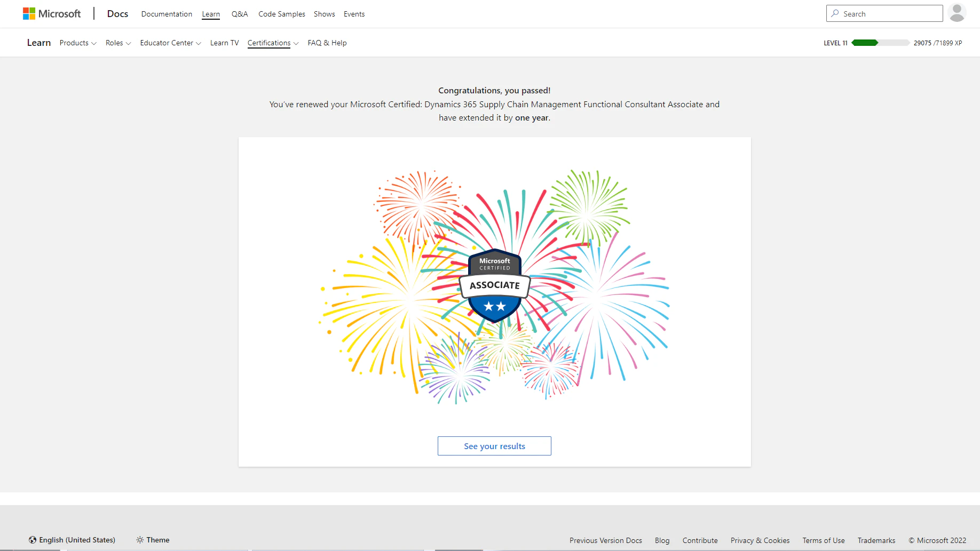Open the Theme selector

[153, 540]
